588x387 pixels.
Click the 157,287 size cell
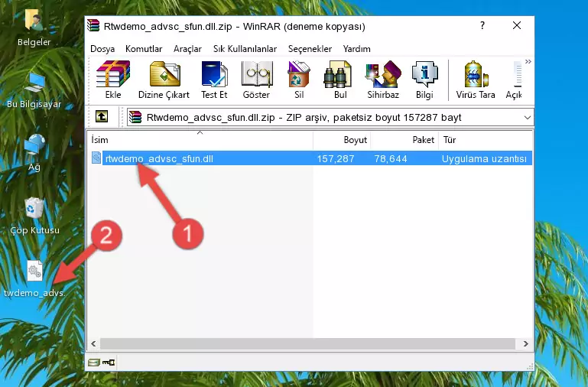click(336, 158)
